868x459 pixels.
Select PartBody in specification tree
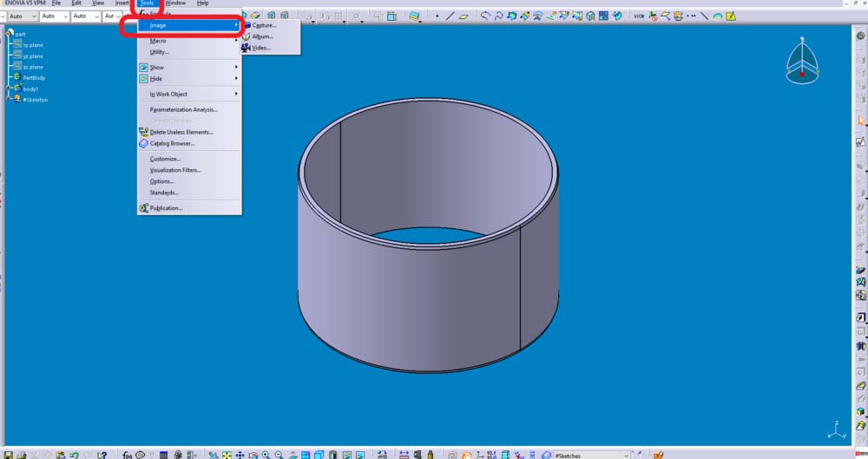point(34,77)
